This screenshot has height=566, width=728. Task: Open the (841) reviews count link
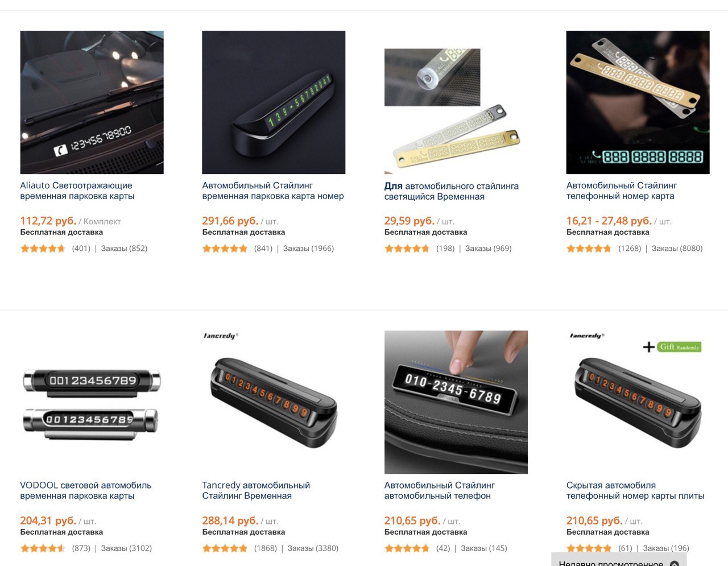pyautogui.click(x=263, y=249)
